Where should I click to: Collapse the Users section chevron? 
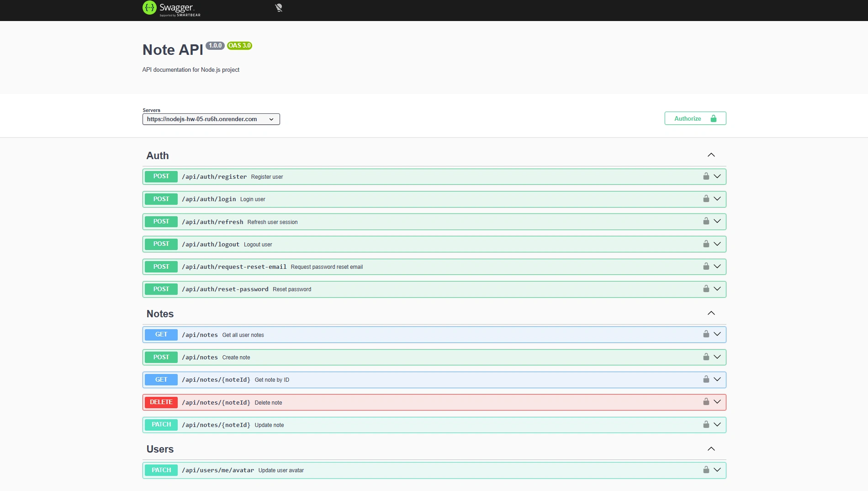pos(711,449)
